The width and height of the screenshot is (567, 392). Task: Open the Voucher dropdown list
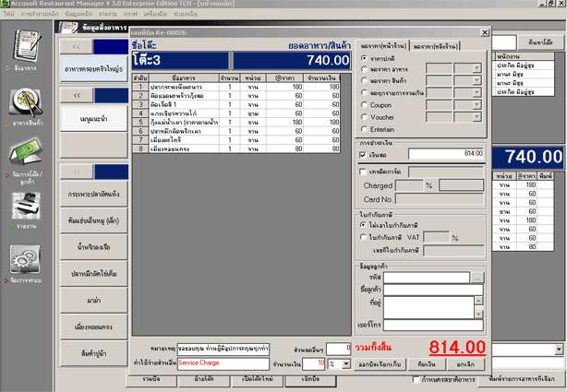477,118
